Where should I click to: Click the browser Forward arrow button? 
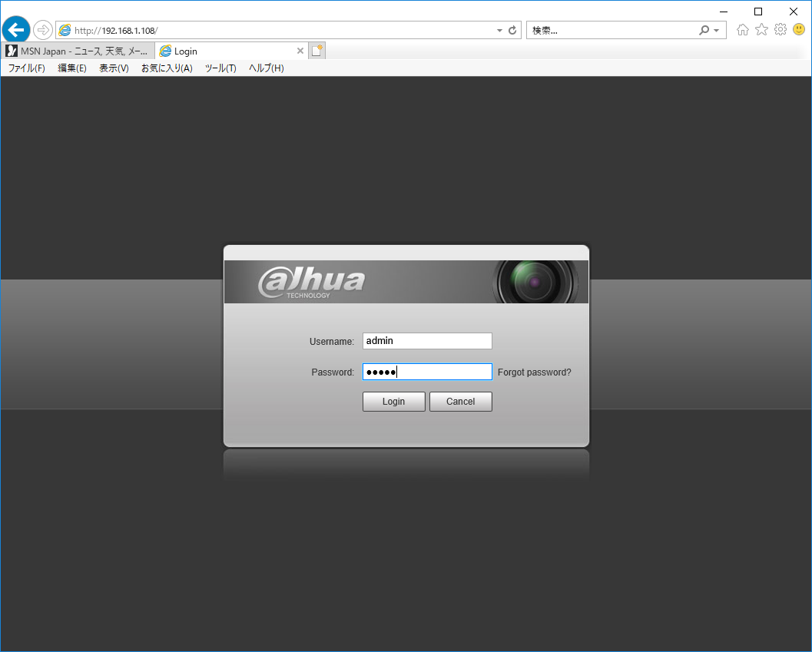coord(43,30)
